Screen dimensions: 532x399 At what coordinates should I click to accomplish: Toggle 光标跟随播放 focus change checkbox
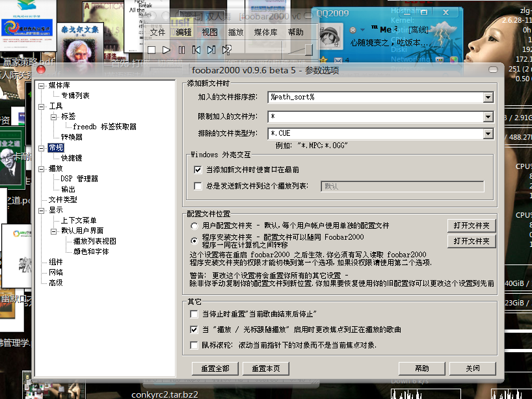tap(194, 329)
